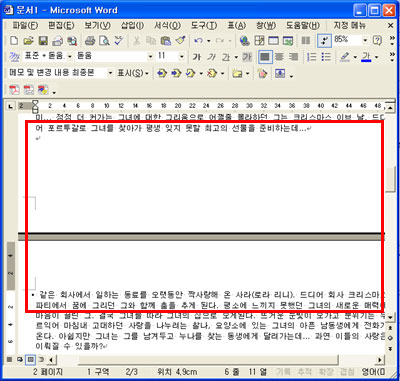Open the 서식(O) menu
Viewport: 400px width, 381px height.
pyautogui.click(x=167, y=25)
